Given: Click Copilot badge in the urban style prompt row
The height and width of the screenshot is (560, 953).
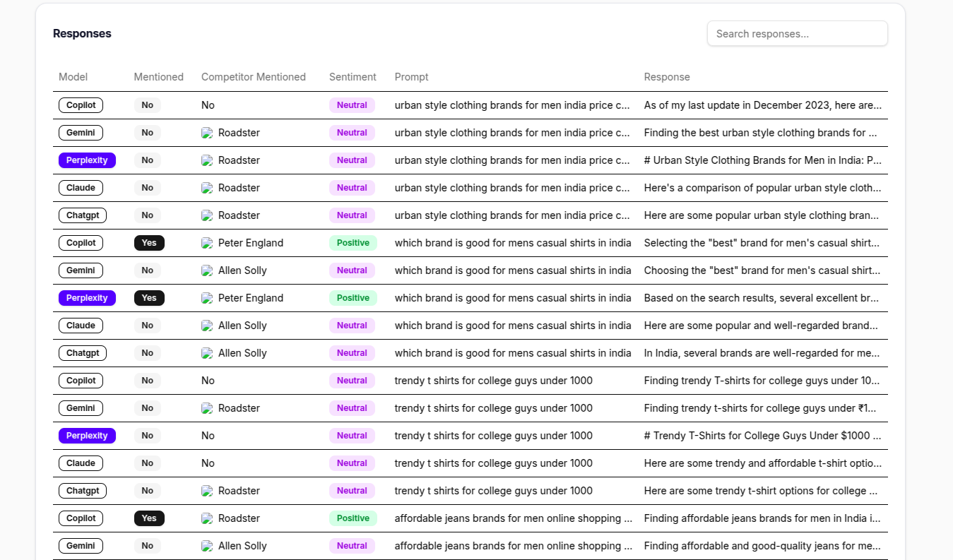Looking at the screenshot, I should pos(81,105).
